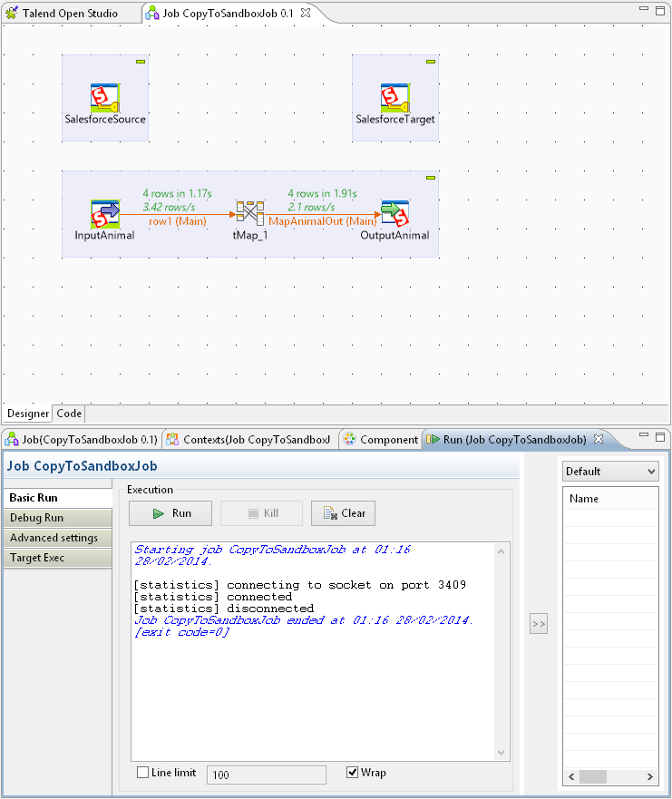Click the context table left scroll arrow
Screen dimensions: 672x799
(571, 776)
